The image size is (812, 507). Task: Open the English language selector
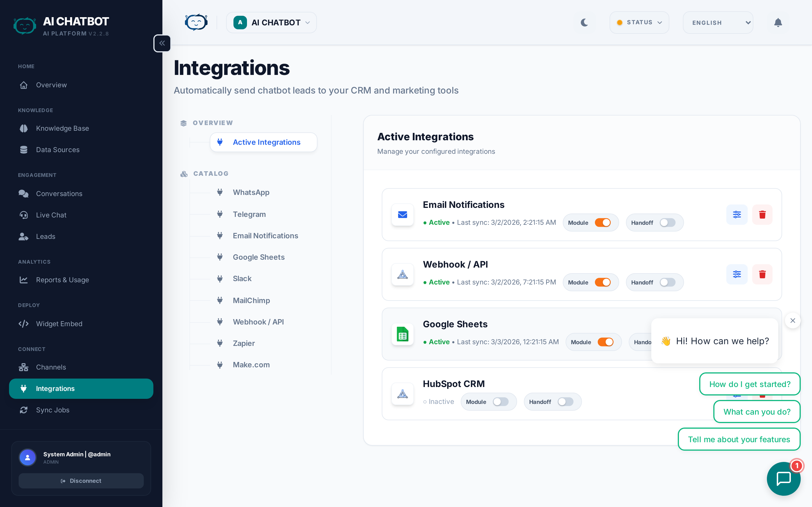[x=718, y=23]
